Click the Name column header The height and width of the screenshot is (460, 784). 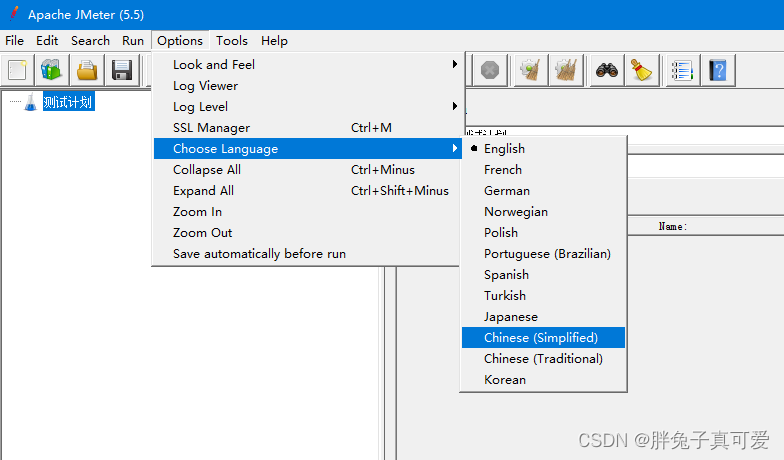(x=672, y=226)
